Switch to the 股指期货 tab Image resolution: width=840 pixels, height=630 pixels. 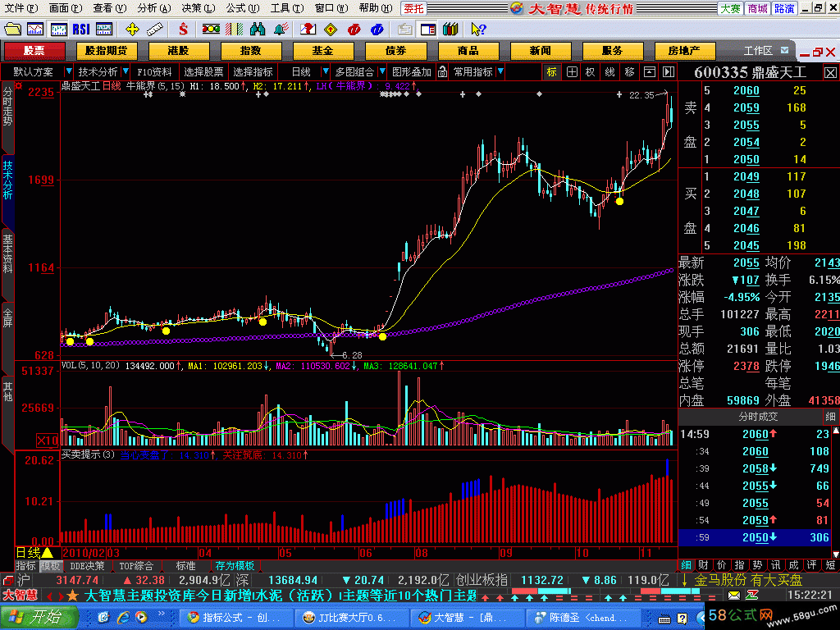(x=107, y=51)
